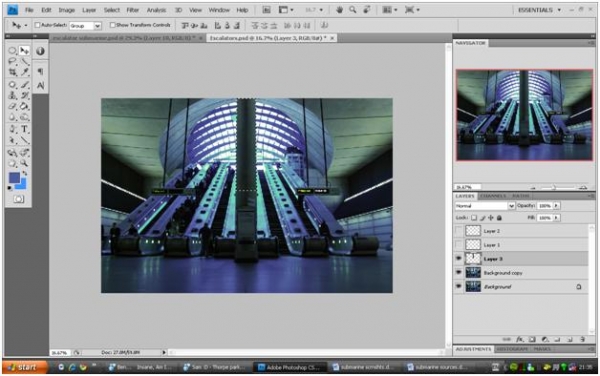Enable the Auto-Select checkbox
600x376 pixels.
[x=37, y=25]
